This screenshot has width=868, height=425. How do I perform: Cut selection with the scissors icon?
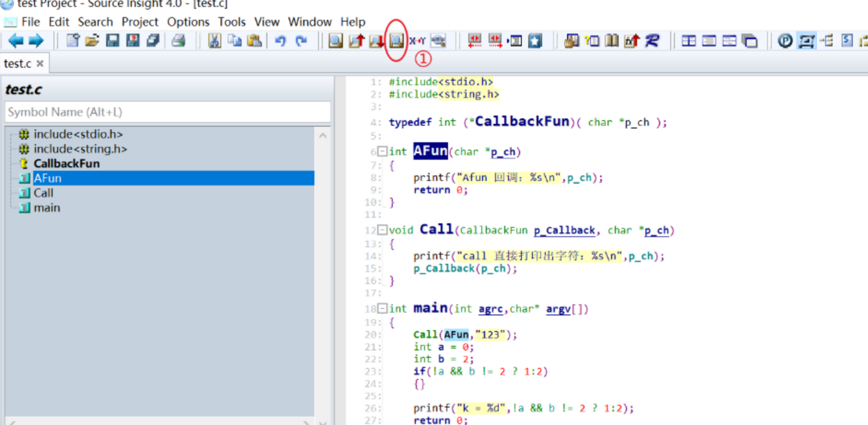tap(214, 41)
